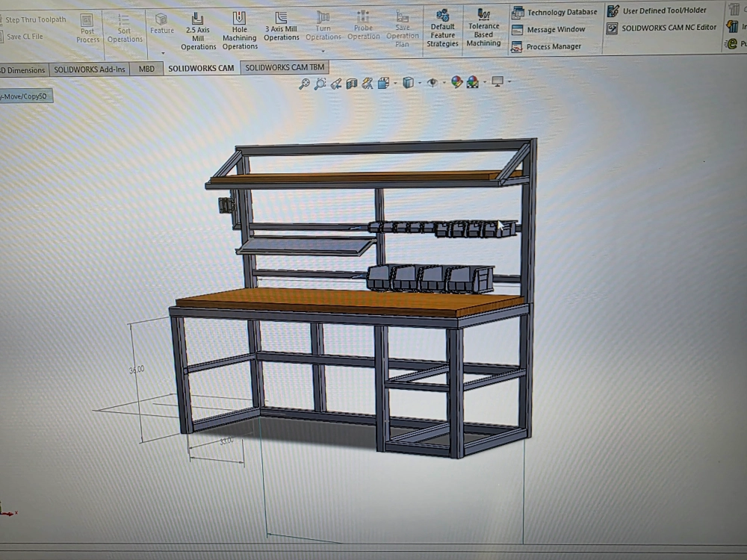
Task: Click the Zoom to Fit magnifier icon
Action: click(304, 84)
